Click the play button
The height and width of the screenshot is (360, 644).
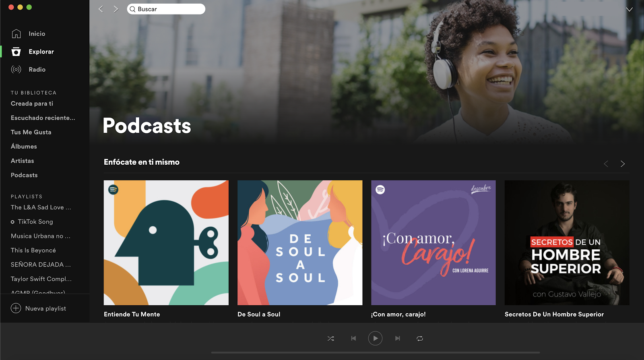click(375, 338)
